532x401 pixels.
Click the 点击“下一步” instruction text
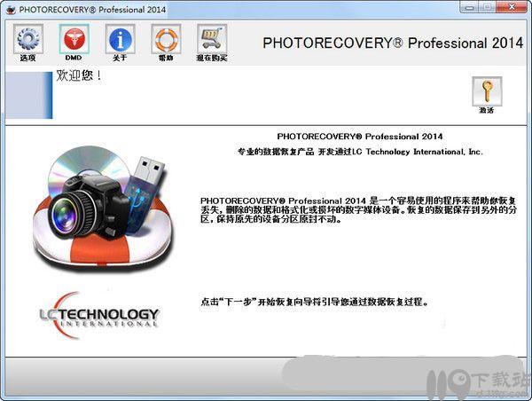click(x=314, y=302)
